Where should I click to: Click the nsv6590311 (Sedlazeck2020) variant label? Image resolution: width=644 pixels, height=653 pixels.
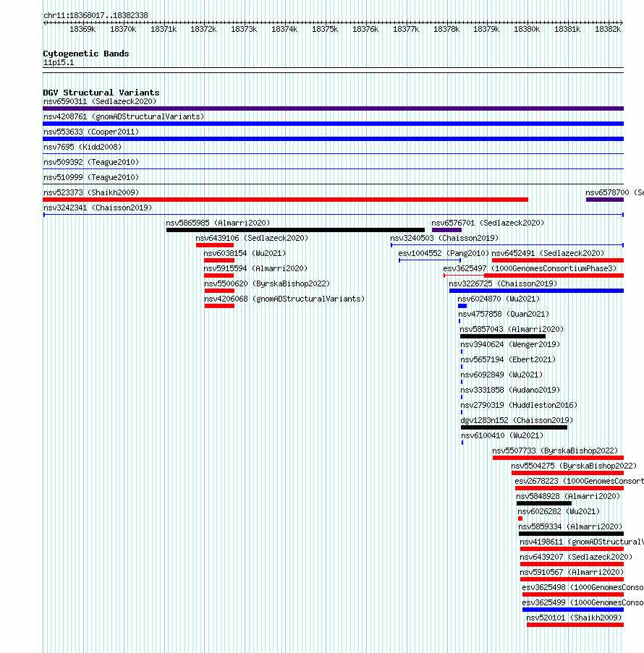point(100,102)
